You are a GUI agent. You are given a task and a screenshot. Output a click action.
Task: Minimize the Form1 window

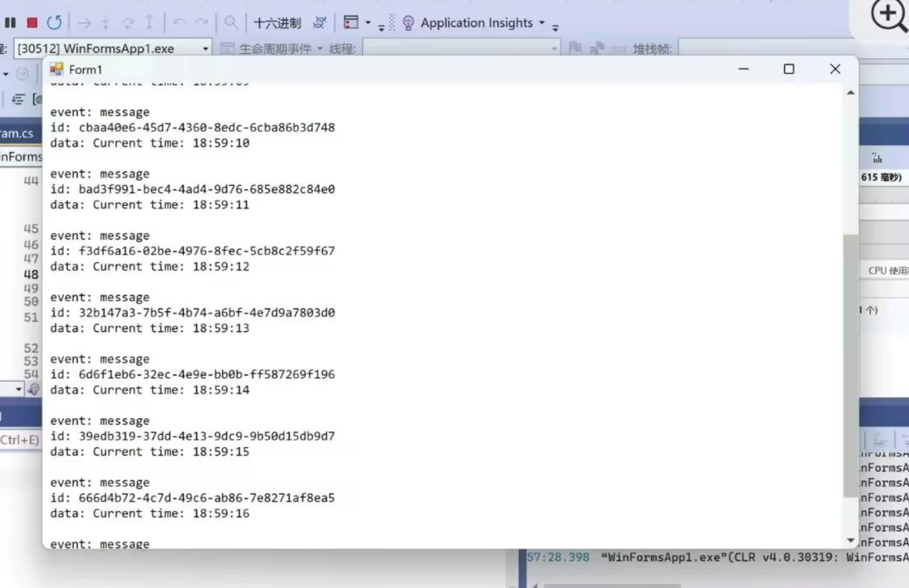pyautogui.click(x=743, y=69)
